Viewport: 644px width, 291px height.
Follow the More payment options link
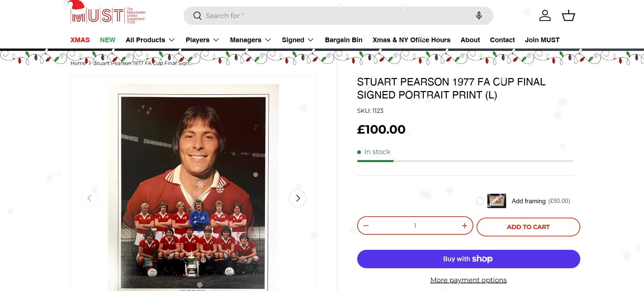coord(468,280)
